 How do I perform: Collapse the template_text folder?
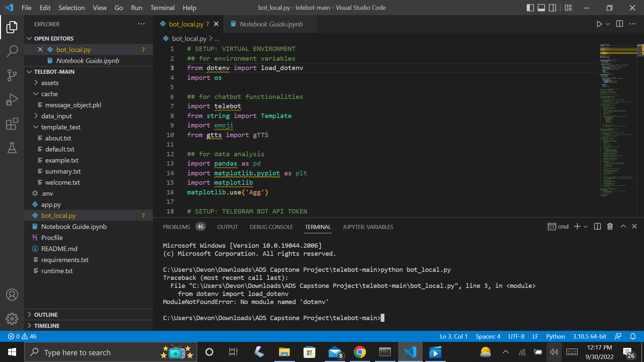(61, 127)
